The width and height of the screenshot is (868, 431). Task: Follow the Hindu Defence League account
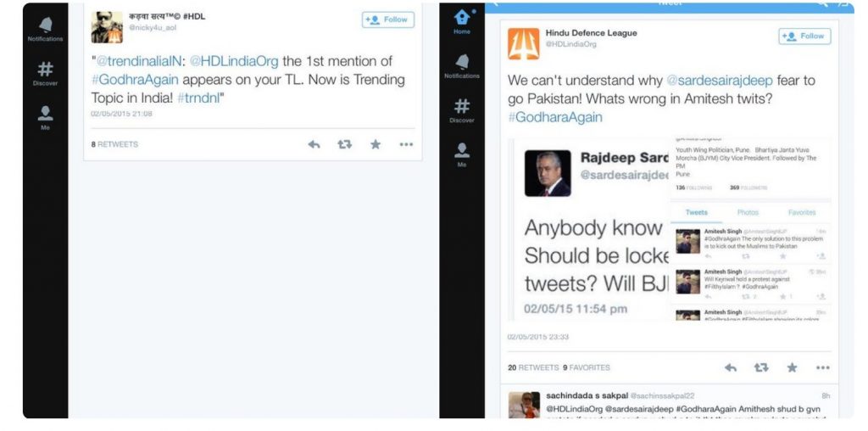(x=805, y=36)
